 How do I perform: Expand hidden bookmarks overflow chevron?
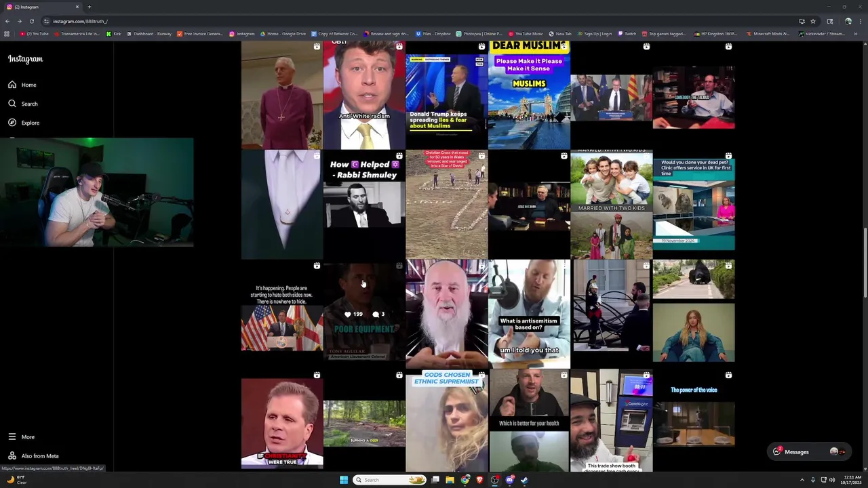click(856, 34)
